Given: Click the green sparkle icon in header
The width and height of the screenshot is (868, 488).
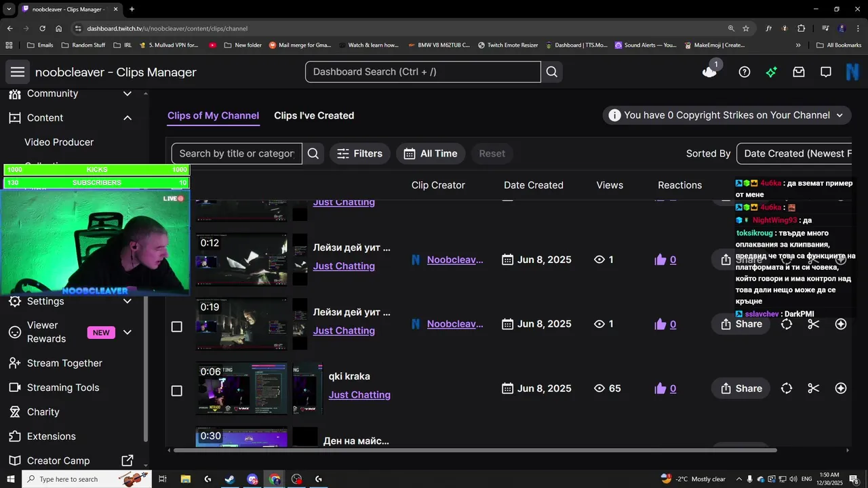Looking at the screenshot, I should coord(772,72).
